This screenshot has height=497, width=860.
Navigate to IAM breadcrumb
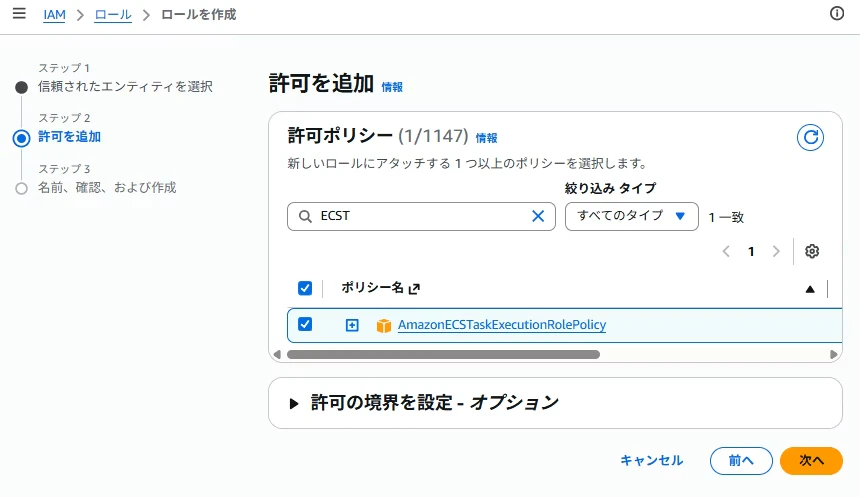click(x=54, y=15)
